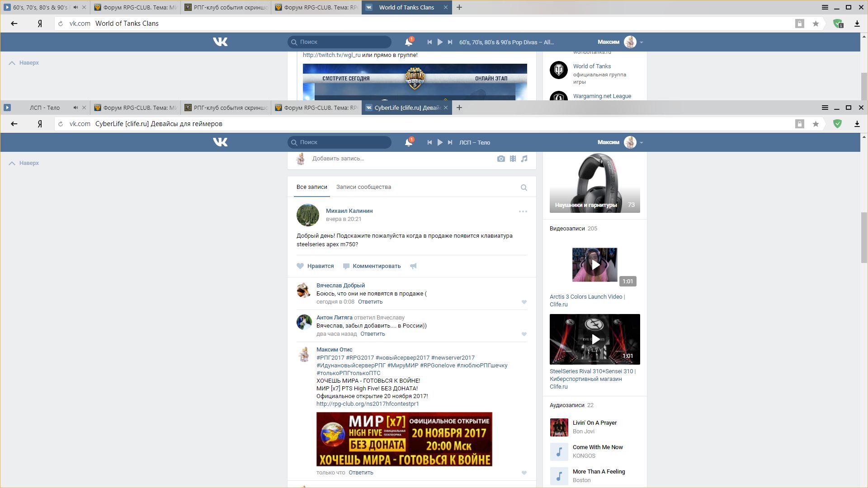Open the front browser's hamburger menu
This screenshot has width=868, height=488.
[825, 108]
